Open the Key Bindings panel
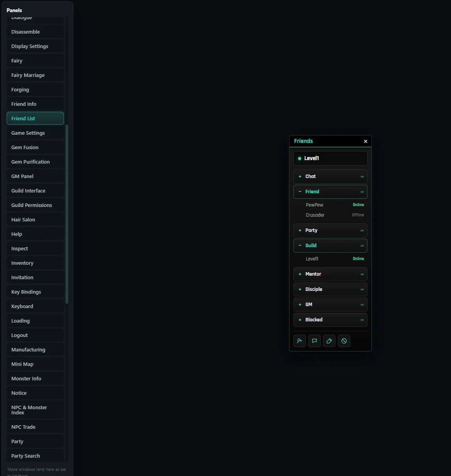 pos(35,292)
